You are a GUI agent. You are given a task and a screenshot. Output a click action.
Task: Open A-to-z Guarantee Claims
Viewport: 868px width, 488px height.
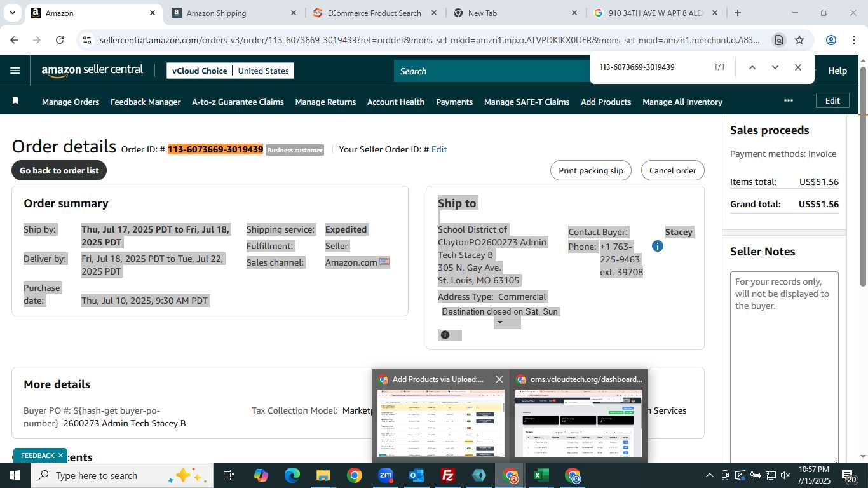click(x=238, y=102)
